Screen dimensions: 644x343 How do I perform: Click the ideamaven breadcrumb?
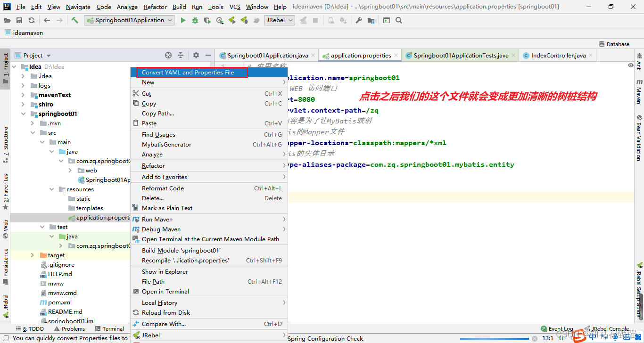point(24,33)
